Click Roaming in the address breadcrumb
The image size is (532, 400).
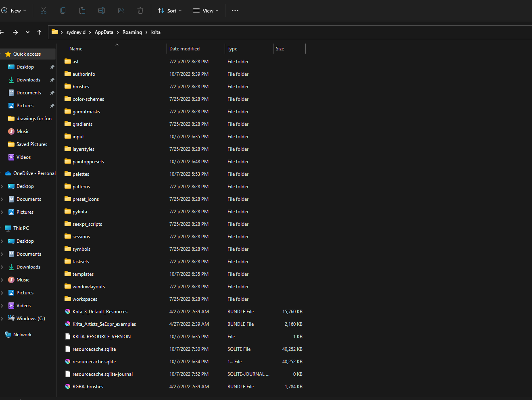click(x=132, y=32)
